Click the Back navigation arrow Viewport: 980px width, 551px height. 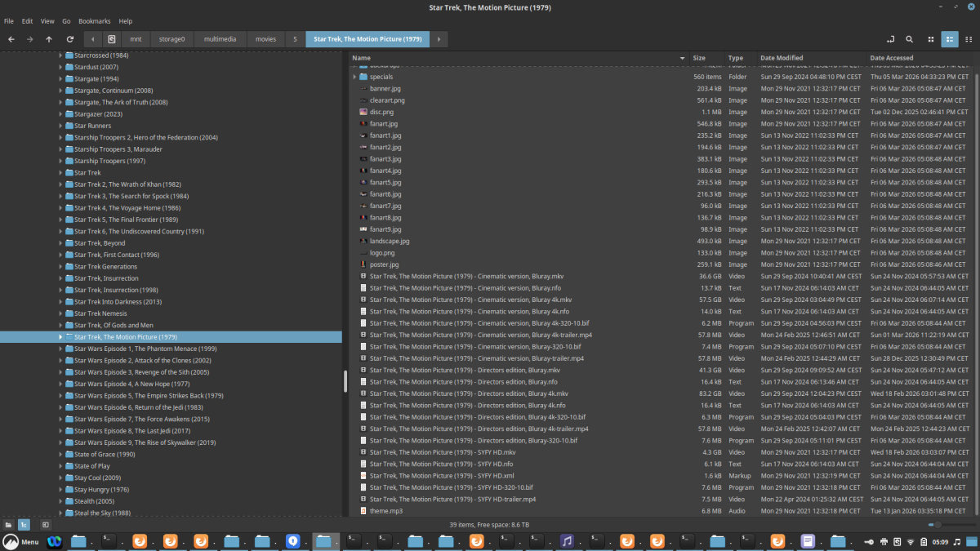11,39
